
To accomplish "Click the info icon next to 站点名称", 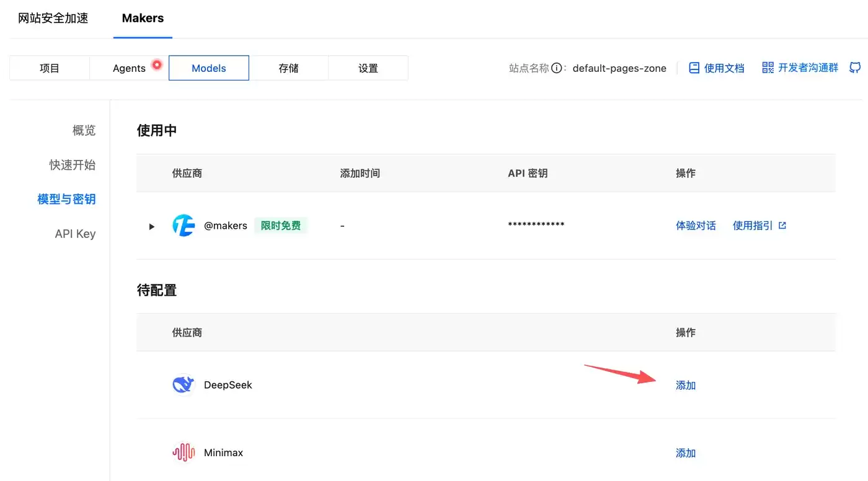I will pos(557,68).
